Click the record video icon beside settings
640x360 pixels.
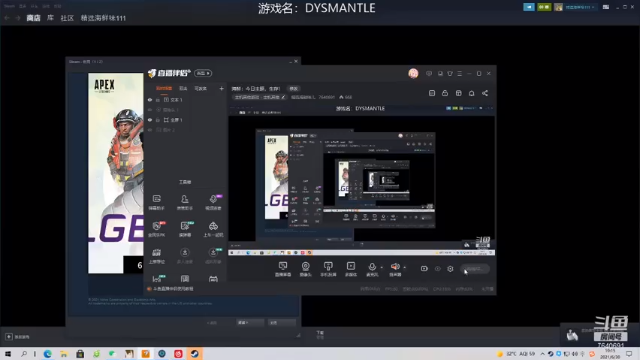pos(424,269)
